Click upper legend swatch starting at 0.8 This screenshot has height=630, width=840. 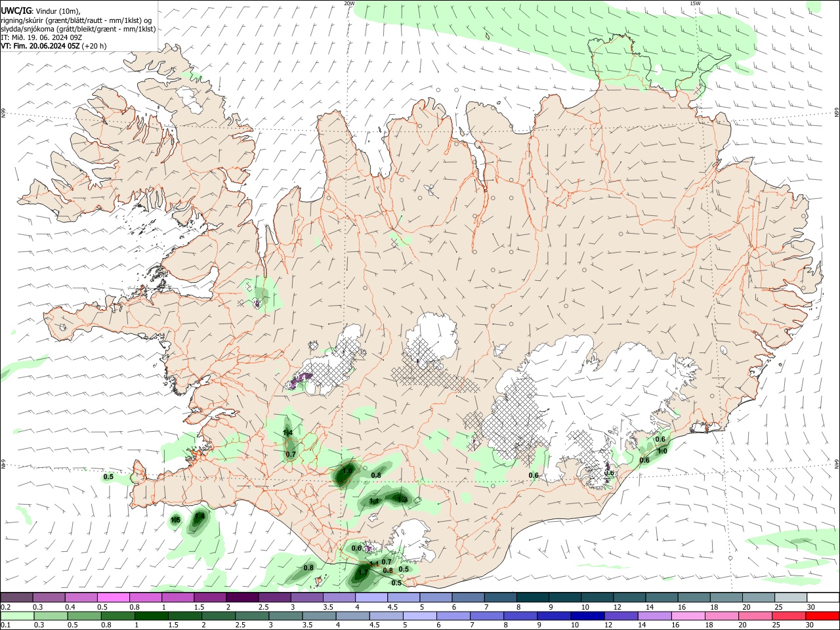pos(146,597)
